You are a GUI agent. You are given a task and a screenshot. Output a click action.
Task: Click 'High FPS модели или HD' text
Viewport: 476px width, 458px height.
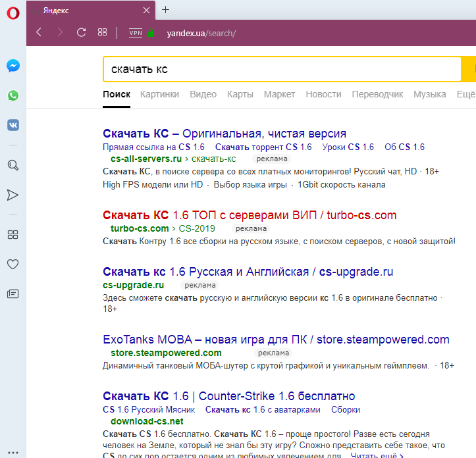click(x=153, y=184)
